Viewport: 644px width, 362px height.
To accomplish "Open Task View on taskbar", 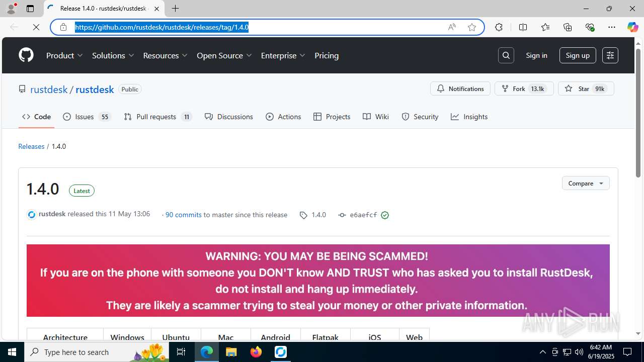I will 181,352.
